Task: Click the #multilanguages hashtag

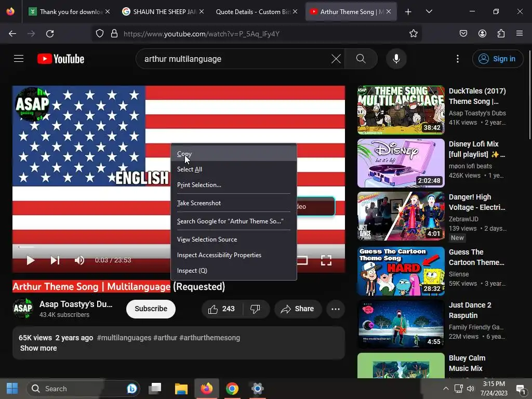Action: [x=124, y=338]
